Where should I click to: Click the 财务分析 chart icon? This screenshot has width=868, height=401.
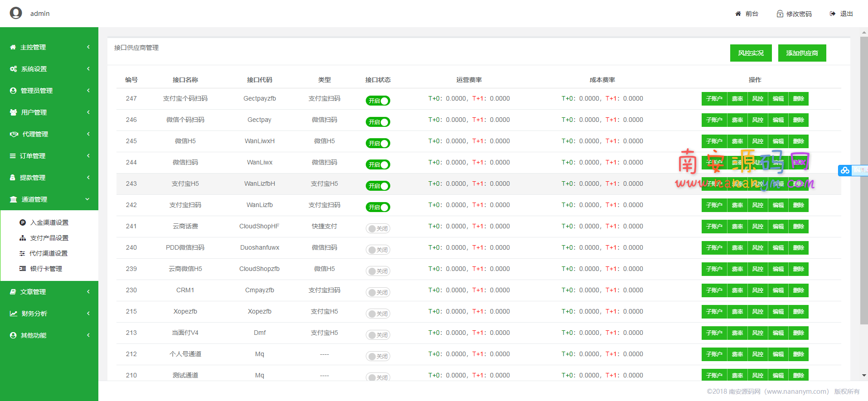point(14,314)
